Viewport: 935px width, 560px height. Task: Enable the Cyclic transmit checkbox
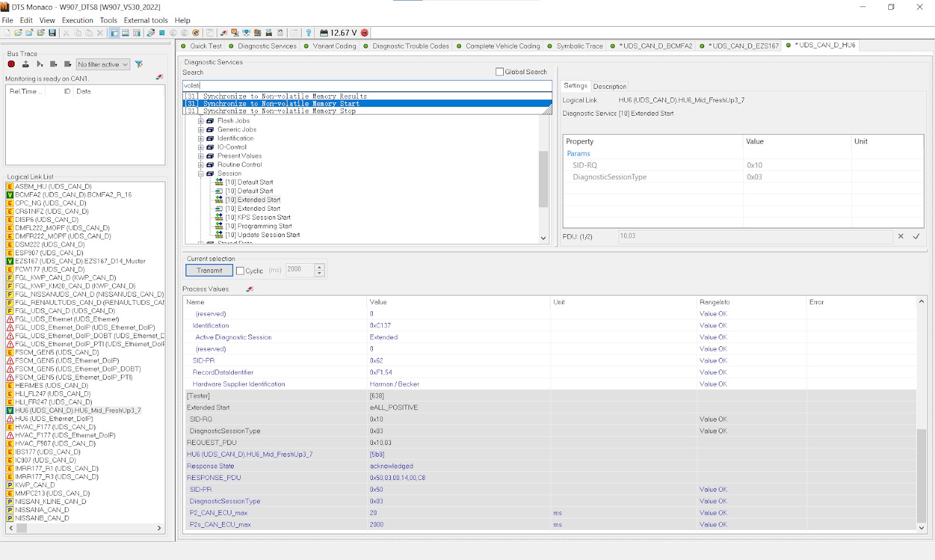coord(240,271)
